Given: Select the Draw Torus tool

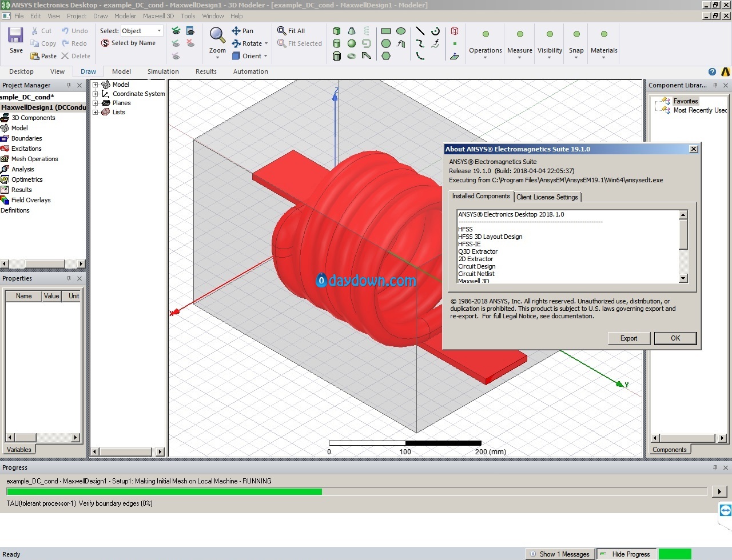Looking at the screenshot, I should point(352,56).
